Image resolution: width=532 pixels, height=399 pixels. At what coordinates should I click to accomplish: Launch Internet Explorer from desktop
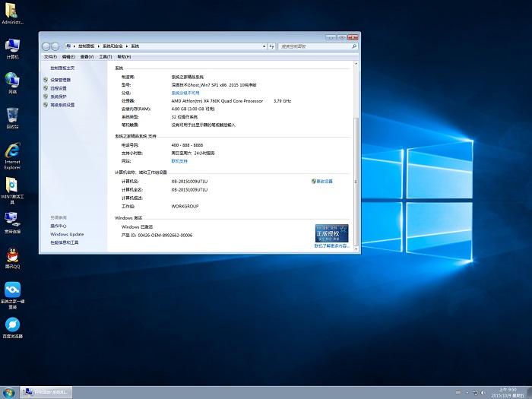click(x=12, y=156)
